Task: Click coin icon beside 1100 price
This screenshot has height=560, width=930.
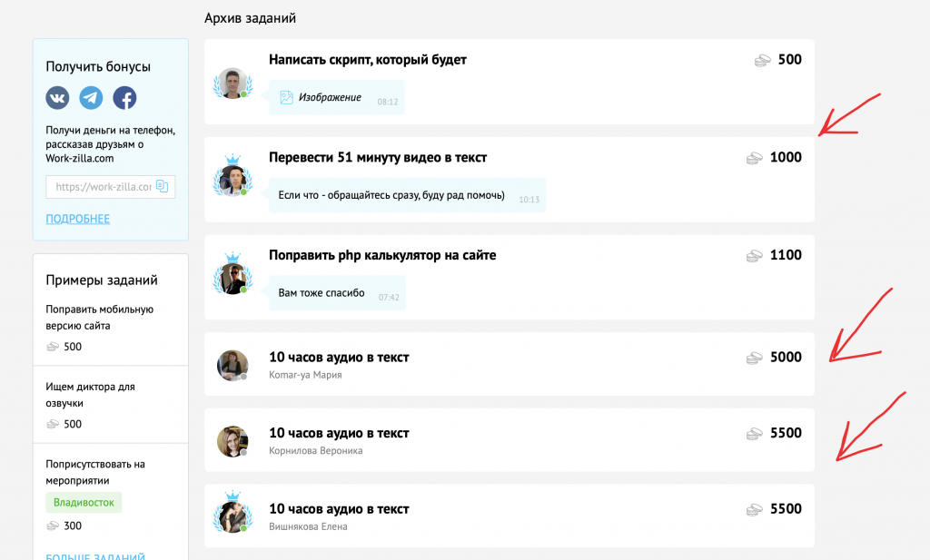Action: pos(756,256)
